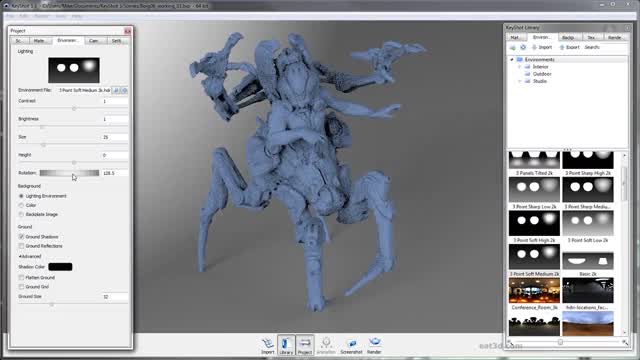
Task: Select the 3 Point Sharp Low 2k thumbnail
Action: (x=534, y=190)
